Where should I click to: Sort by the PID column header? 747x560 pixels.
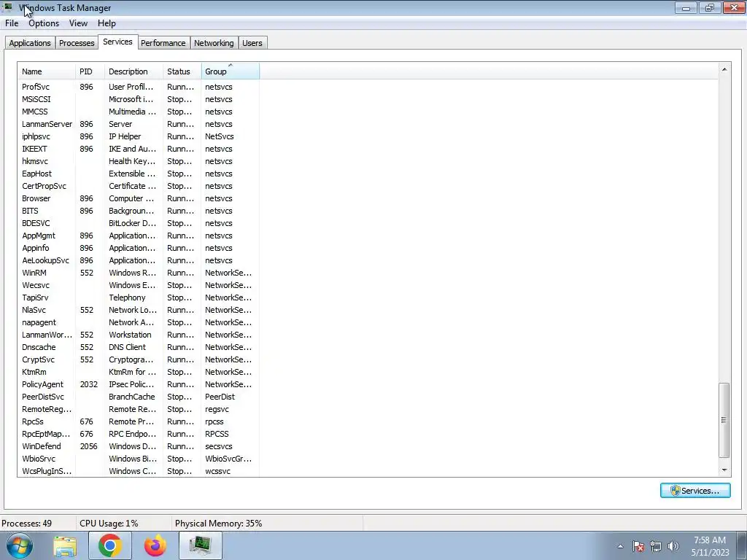pyautogui.click(x=90, y=71)
